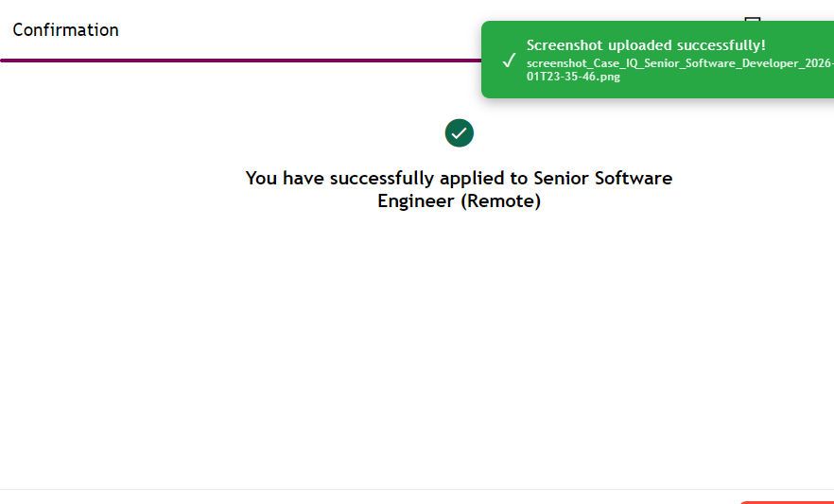Click the word "successfully!" in the toast title

click(721, 45)
